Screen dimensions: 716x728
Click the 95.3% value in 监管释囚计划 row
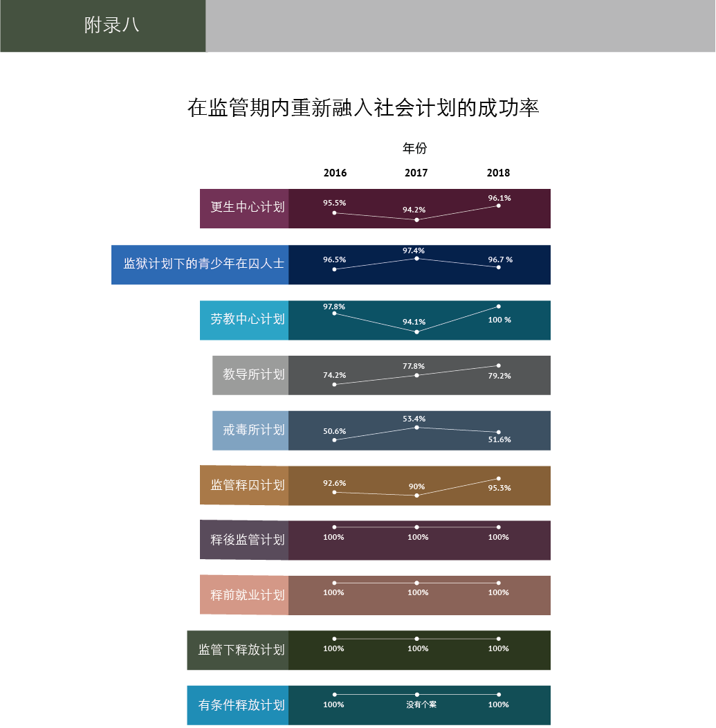(498, 488)
